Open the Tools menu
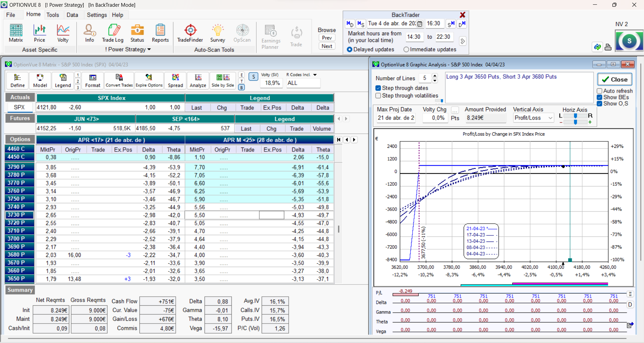Image resolution: width=644 pixels, height=343 pixels. click(53, 15)
